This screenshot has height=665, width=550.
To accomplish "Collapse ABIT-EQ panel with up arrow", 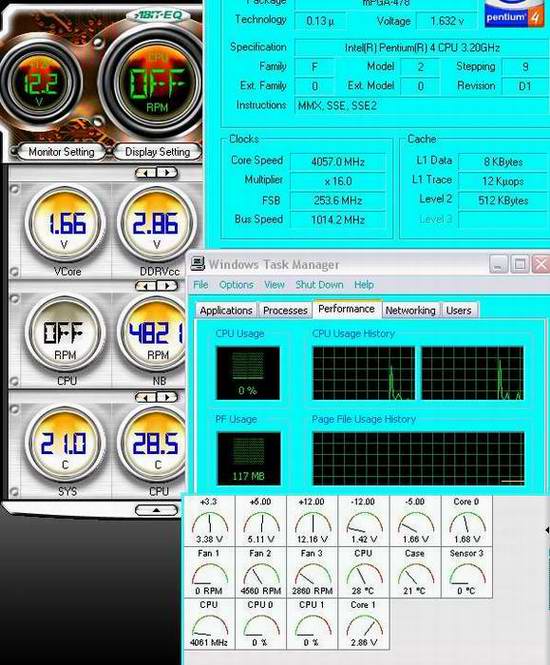I will [x=156, y=510].
